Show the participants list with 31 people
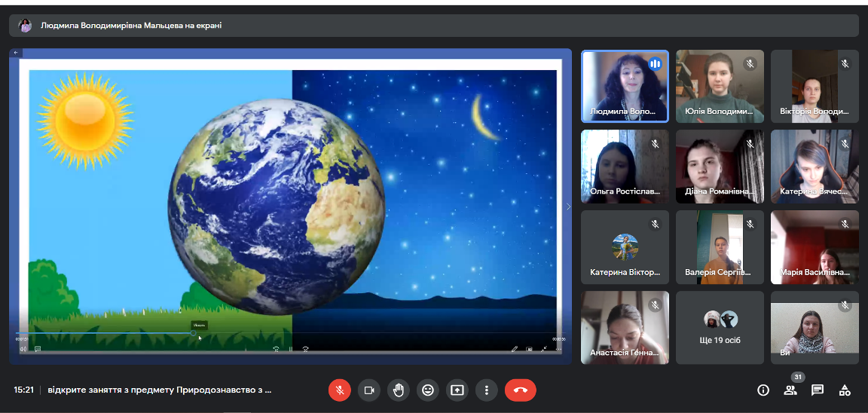This screenshot has height=413, width=868. (x=790, y=390)
